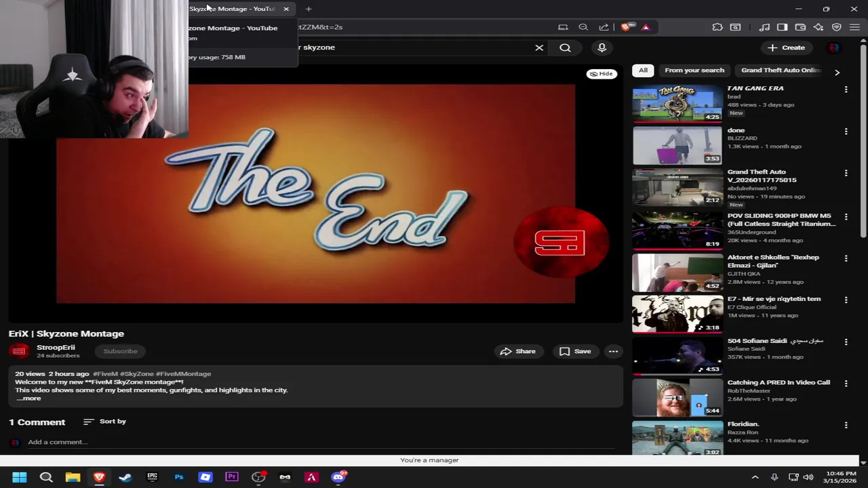
Task: Open OBS Studio from the taskbar
Action: (x=258, y=477)
